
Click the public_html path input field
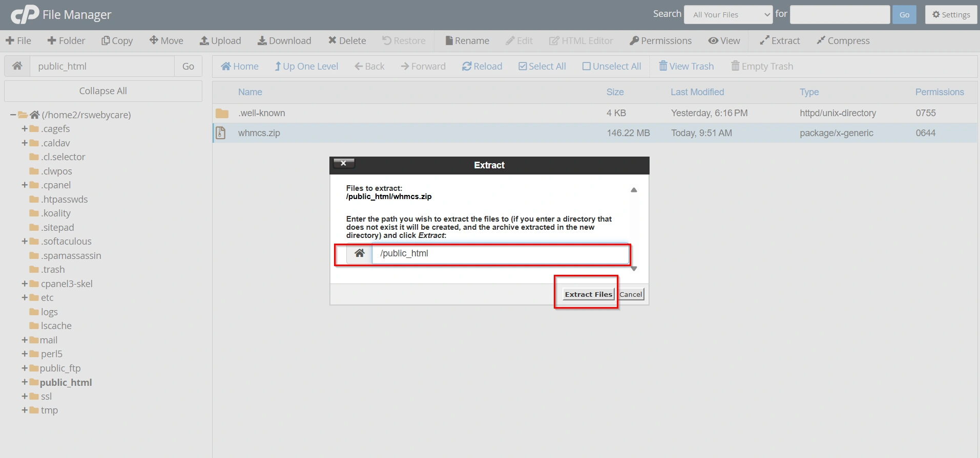(x=102, y=66)
